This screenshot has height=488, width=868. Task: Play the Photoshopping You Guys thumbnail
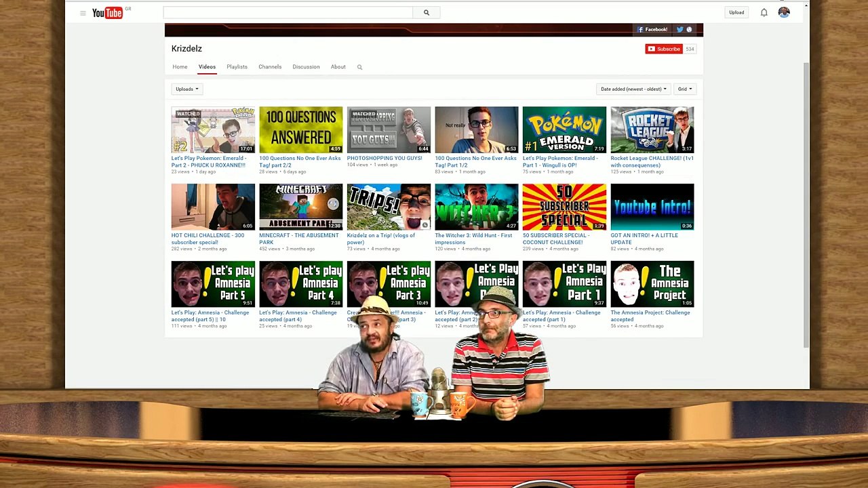pos(389,129)
